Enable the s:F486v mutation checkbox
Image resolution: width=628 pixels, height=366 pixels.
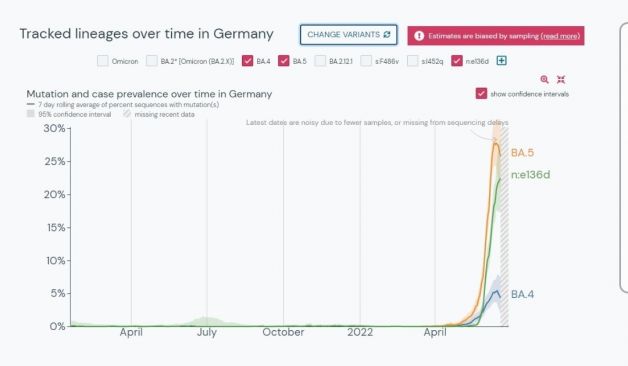(x=366, y=61)
